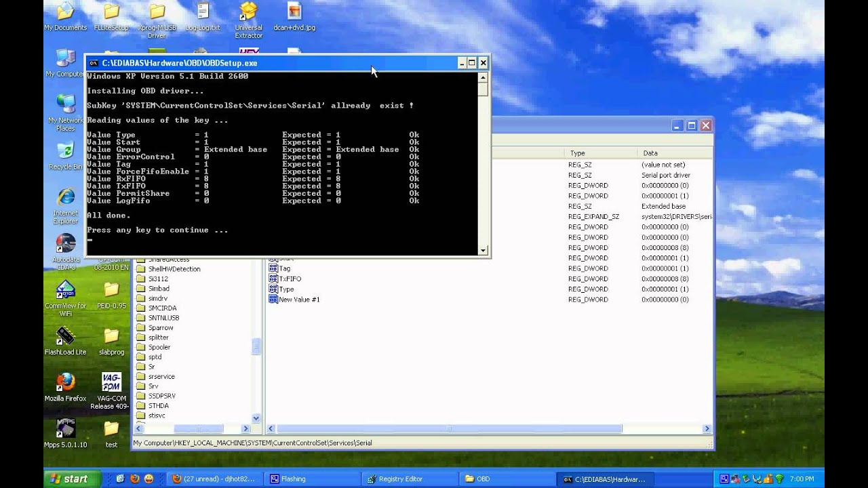
Task: Open the Log Log.txt text file
Action: [203, 17]
